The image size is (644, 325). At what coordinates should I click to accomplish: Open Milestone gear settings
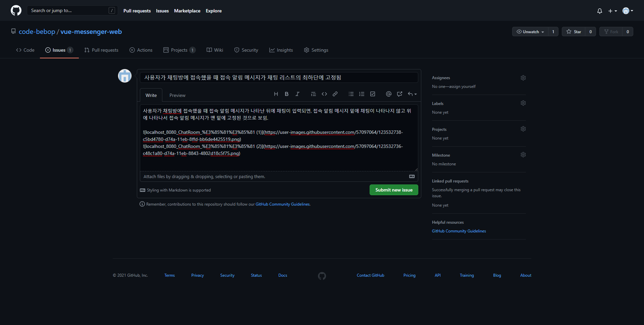(523, 155)
